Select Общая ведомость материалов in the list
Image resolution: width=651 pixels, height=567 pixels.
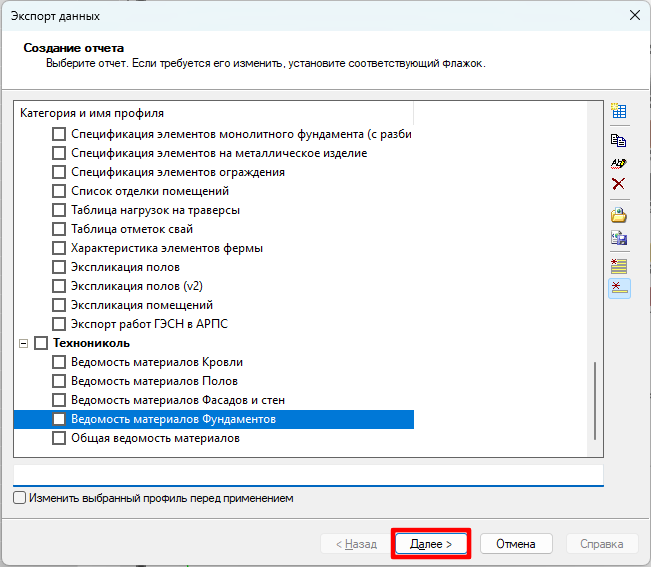(x=155, y=438)
